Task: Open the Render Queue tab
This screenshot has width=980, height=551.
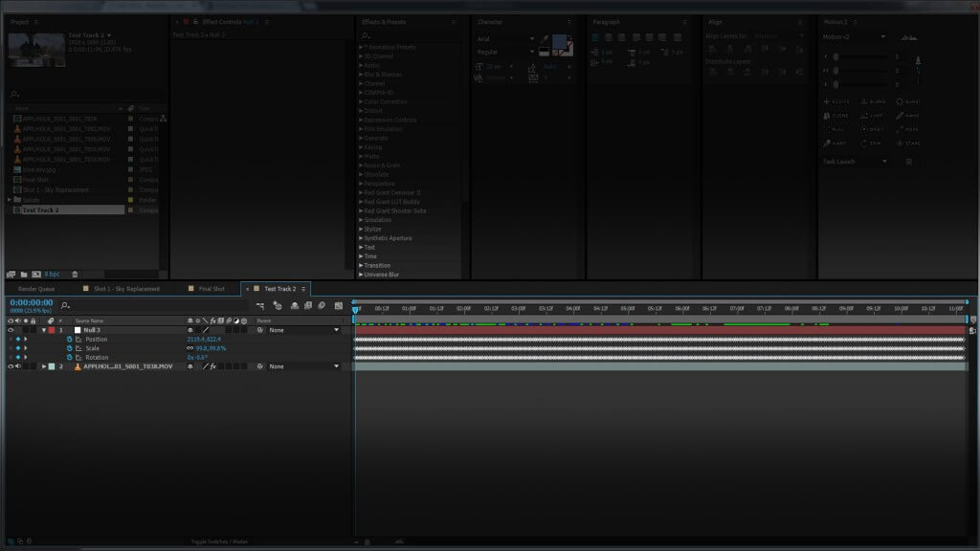Action: [x=36, y=288]
